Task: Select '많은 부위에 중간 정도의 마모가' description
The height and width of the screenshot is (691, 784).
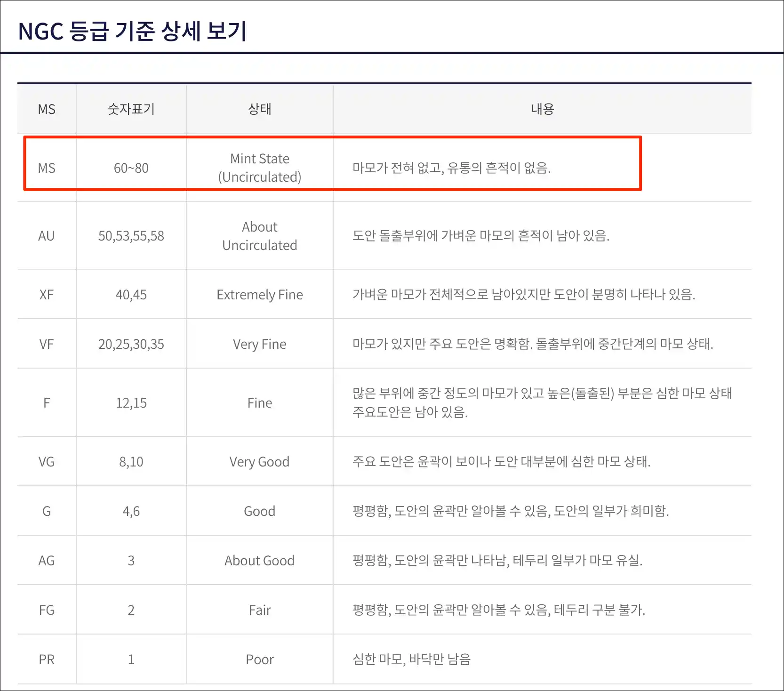Action: [x=542, y=402]
